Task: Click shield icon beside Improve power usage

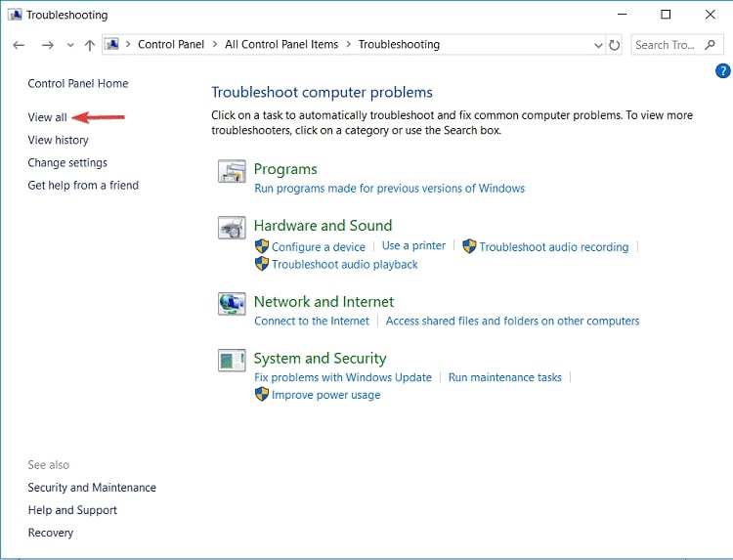Action: pos(262,394)
